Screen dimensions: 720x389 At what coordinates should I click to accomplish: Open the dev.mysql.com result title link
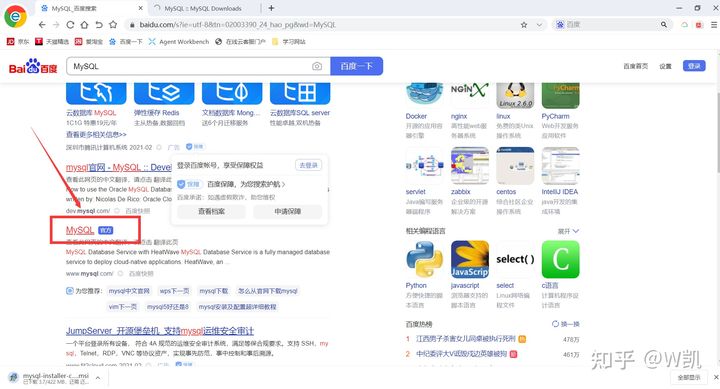pos(118,168)
